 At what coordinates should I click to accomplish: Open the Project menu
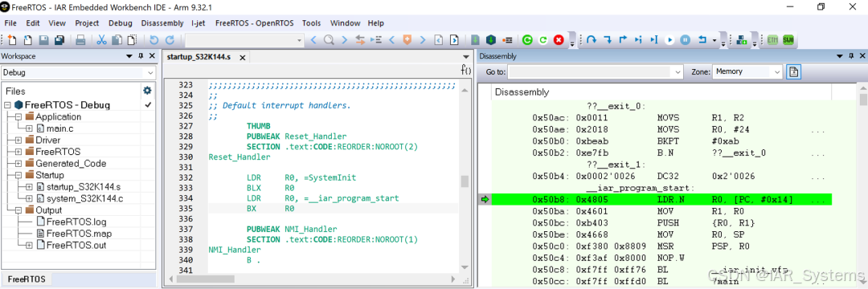coord(87,23)
